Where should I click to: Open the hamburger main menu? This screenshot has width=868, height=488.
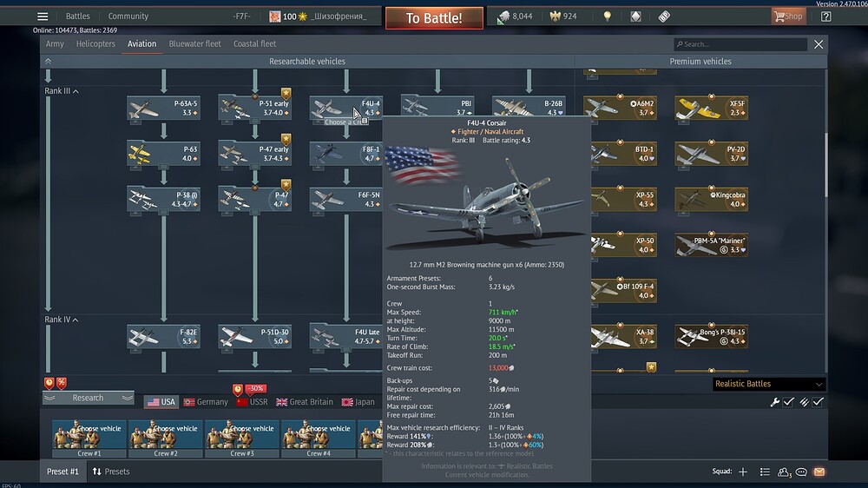pyautogui.click(x=43, y=16)
